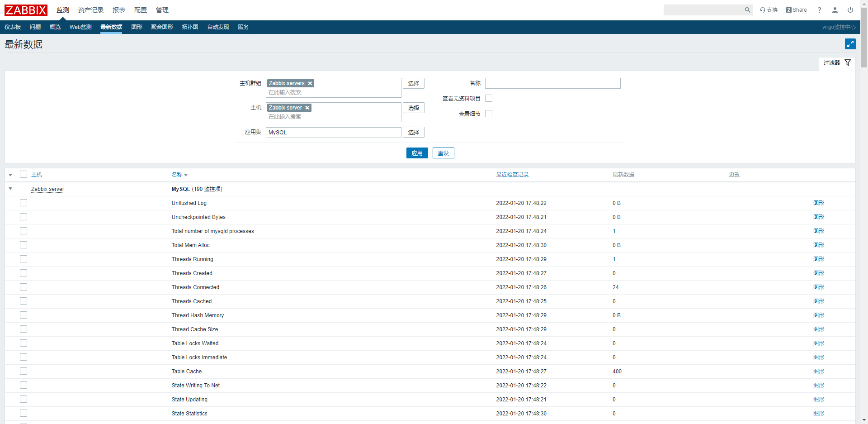Open 图形 link for Table Cache
This screenshot has height=424, width=868.
tap(819, 371)
